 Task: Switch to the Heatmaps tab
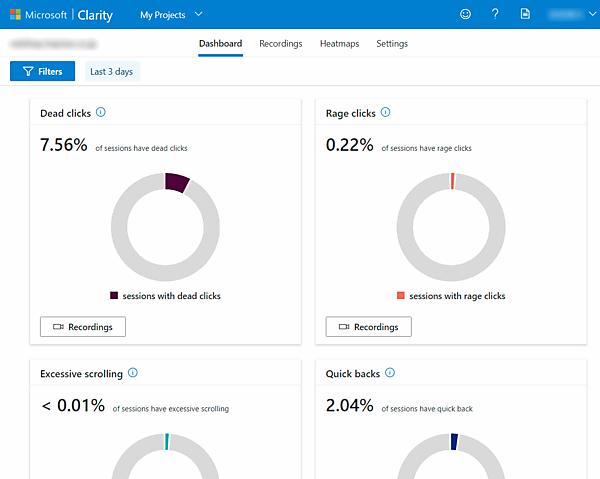pyautogui.click(x=339, y=44)
